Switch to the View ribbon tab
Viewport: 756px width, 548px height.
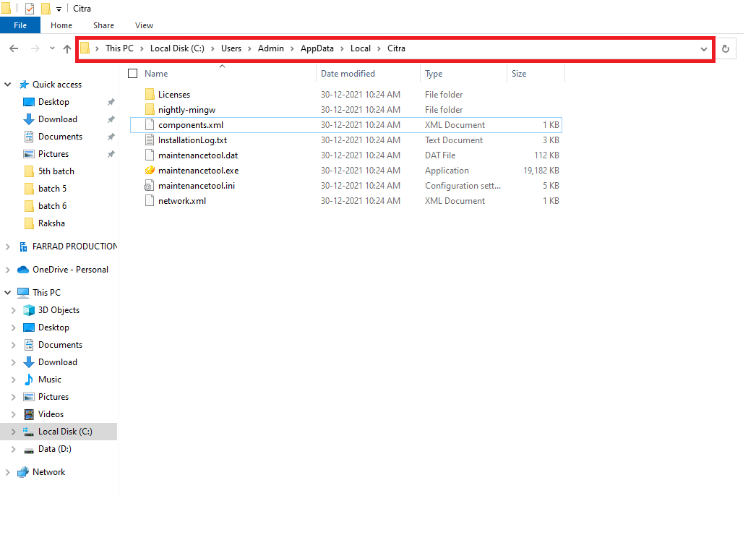click(x=144, y=25)
